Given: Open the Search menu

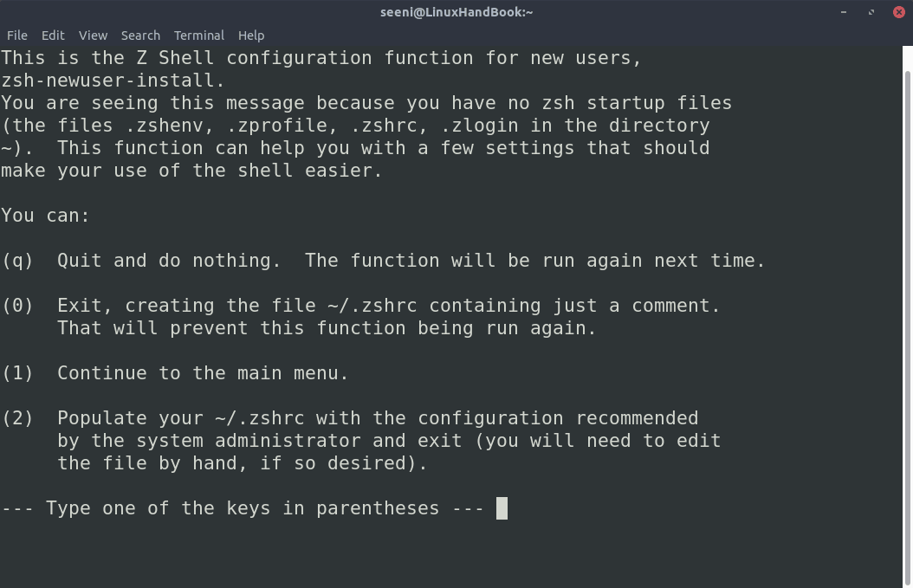Looking at the screenshot, I should tap(140, 36).
